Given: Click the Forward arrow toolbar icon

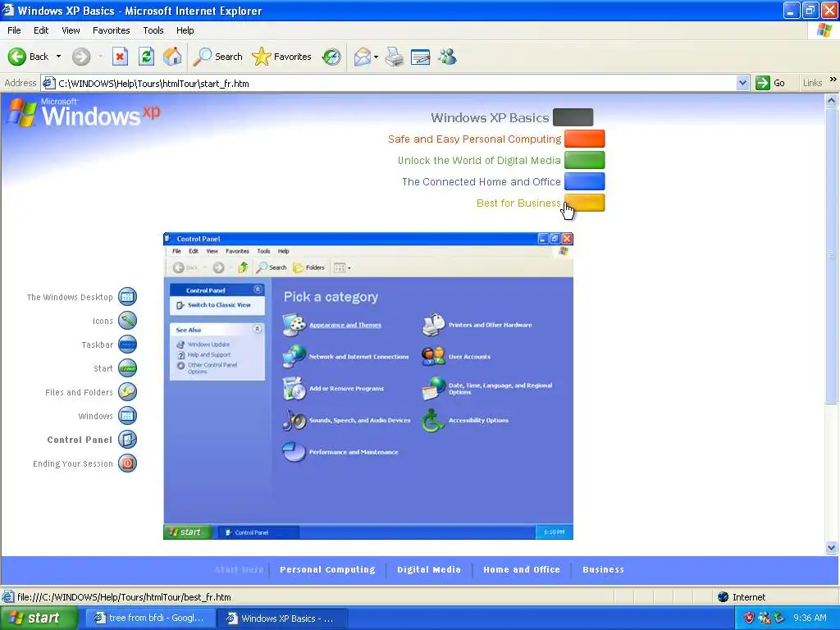Looking at the screenshot, I should pyautogui.click(x=81, y=57).
